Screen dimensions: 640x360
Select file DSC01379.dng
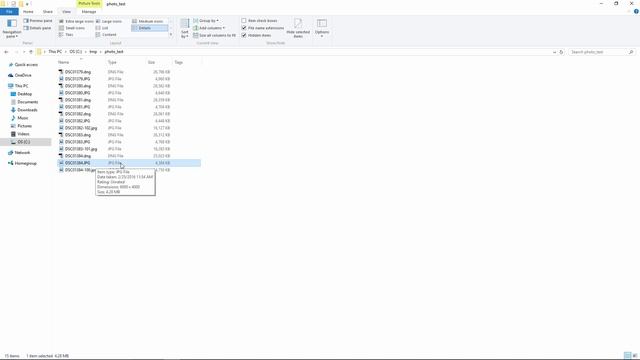pos(78,72)
